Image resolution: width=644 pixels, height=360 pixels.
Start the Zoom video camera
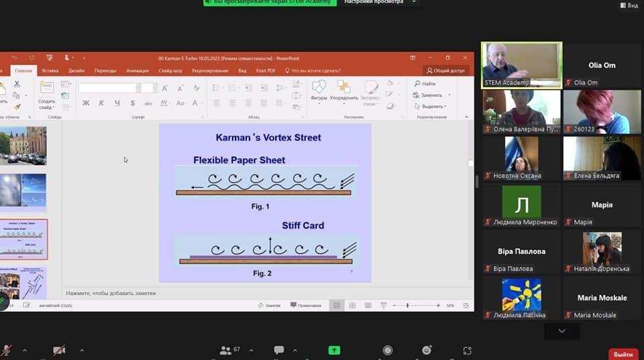point(59,350)
